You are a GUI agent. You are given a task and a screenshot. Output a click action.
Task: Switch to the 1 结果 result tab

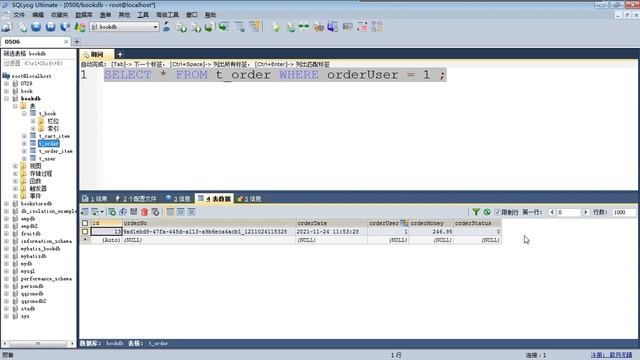coord(94,199)
